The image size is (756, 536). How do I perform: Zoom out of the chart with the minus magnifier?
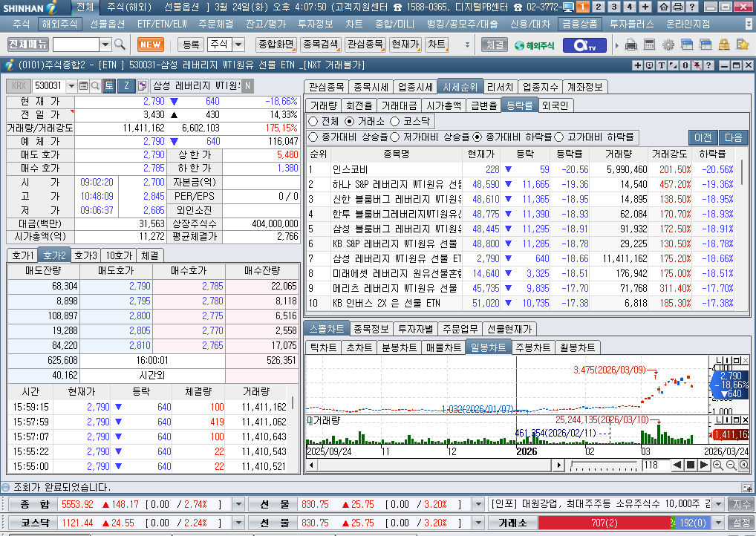point(731,465)
